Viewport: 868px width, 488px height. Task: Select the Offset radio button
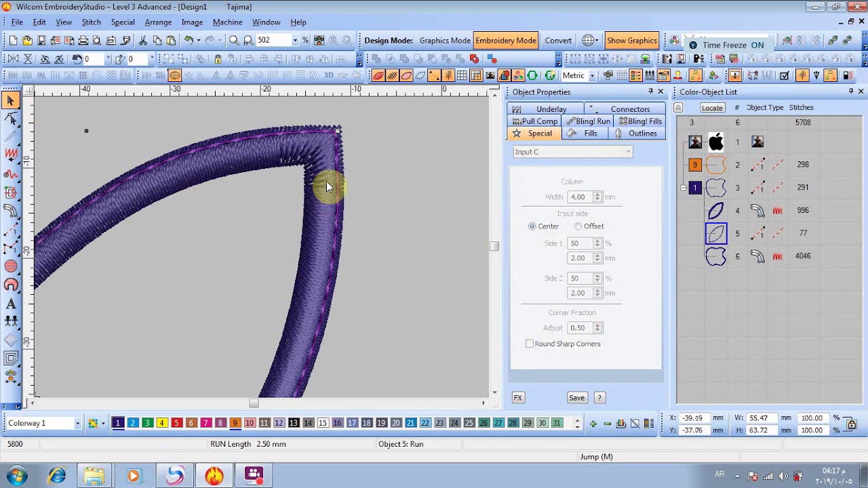[578, 226]
